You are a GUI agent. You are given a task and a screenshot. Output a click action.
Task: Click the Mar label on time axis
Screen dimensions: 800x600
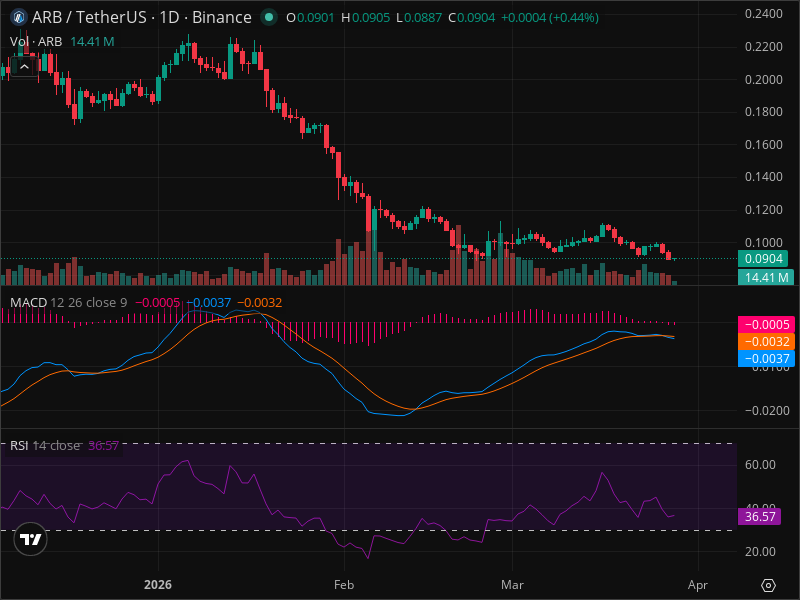(x=512, y=585)
